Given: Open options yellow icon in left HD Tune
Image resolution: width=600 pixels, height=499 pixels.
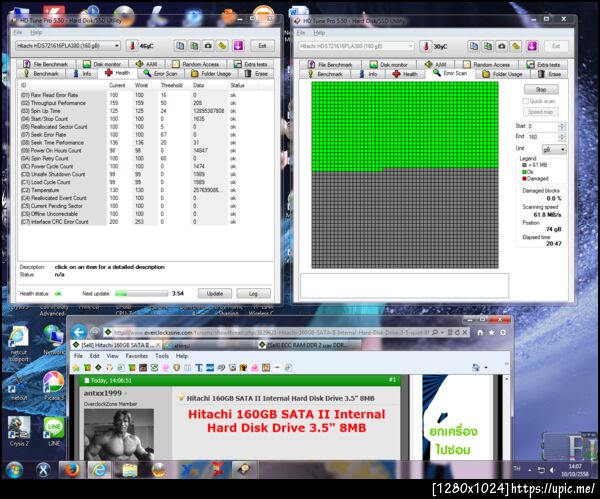Looking at the screenshot, I should (222, 46).
